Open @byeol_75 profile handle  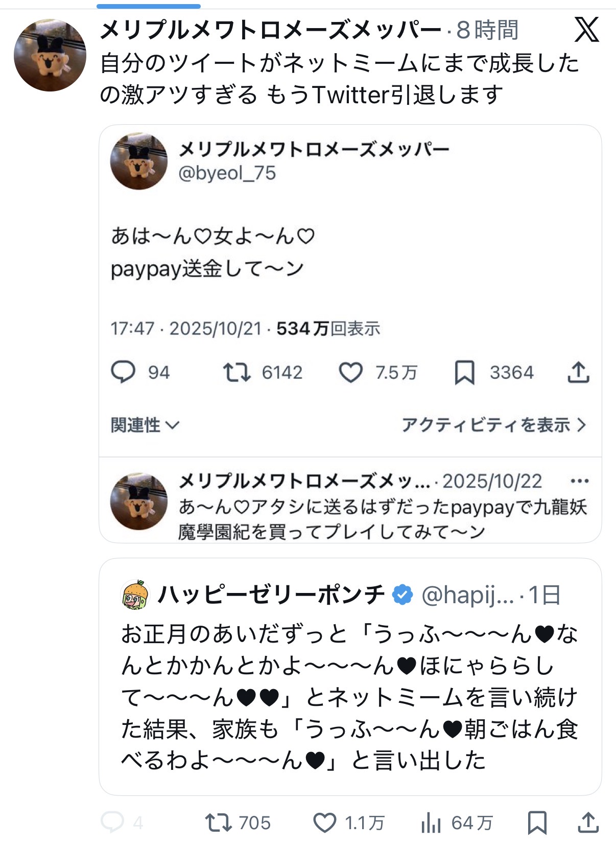[x=227, y=173]
